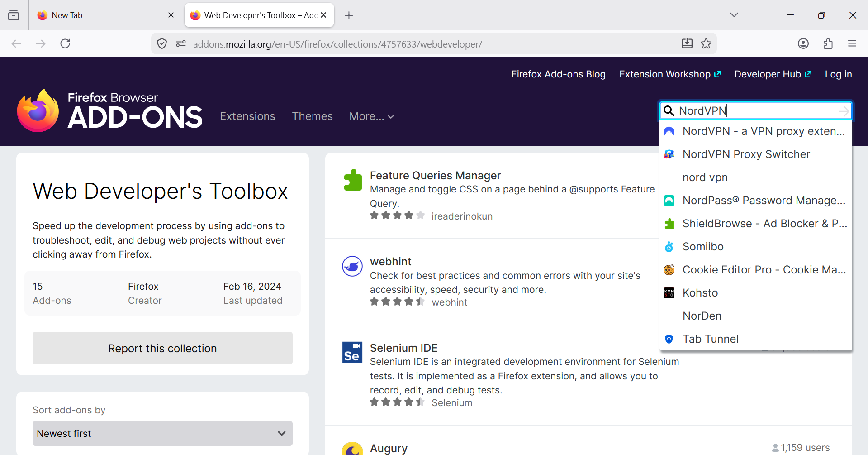Screen dimensions: 868x455
Task: Go forward with the forward arrow
Action: pos(41,44)
